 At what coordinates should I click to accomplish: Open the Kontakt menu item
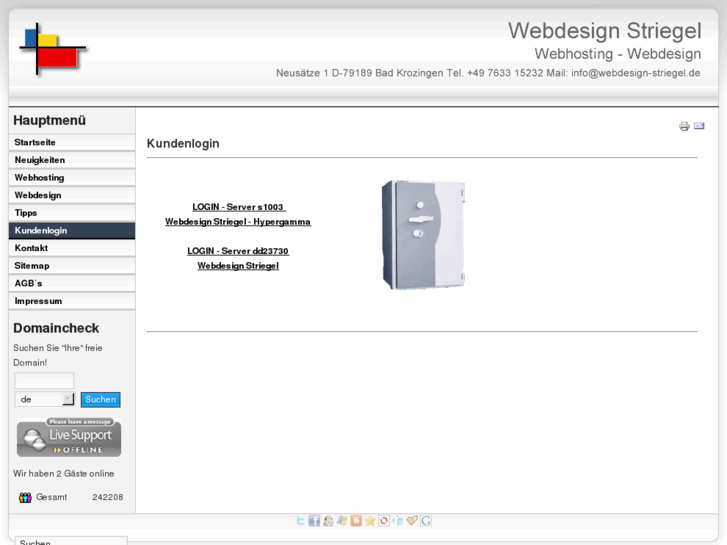coord(72,248)
